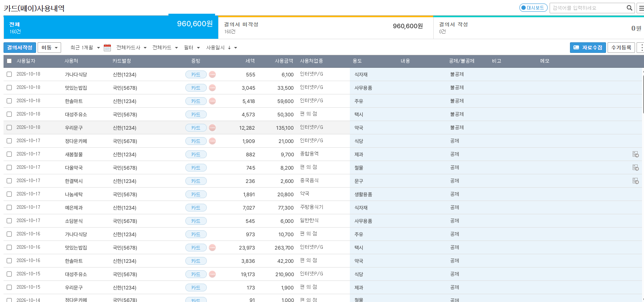This screenshot has width=644, height=302.
Task: Open the hamburger menu at top right
Action: tap(641, 8)
